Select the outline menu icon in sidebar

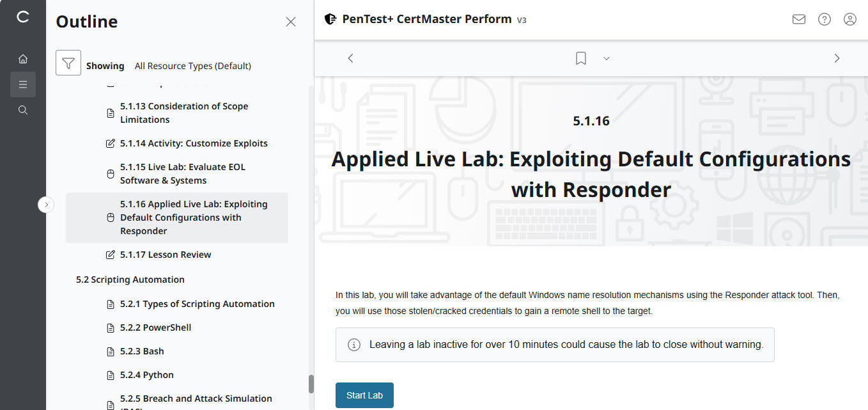tap(23, 84)
